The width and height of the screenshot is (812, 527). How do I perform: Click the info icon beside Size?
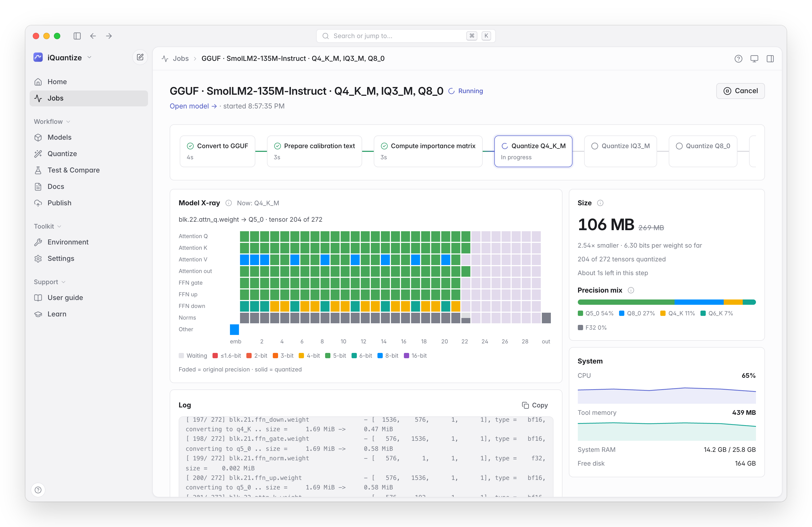(x=600, y=203)
